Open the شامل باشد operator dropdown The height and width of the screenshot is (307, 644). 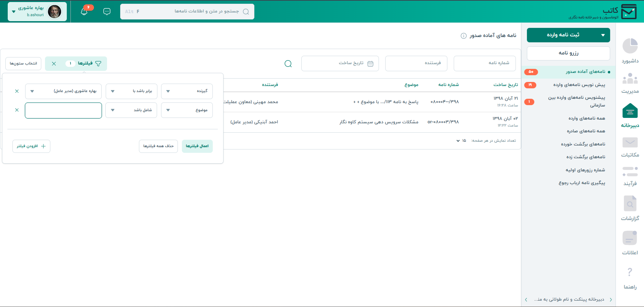[x=131, y=110]
